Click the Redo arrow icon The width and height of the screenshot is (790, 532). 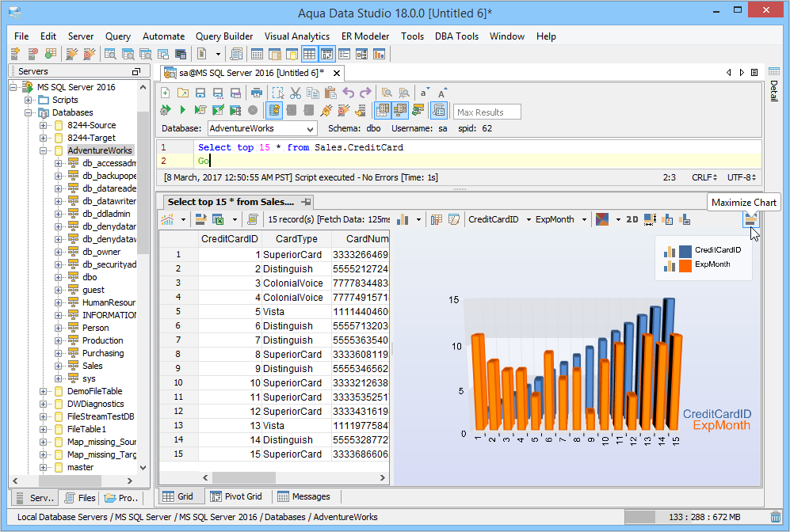point(365,93)
